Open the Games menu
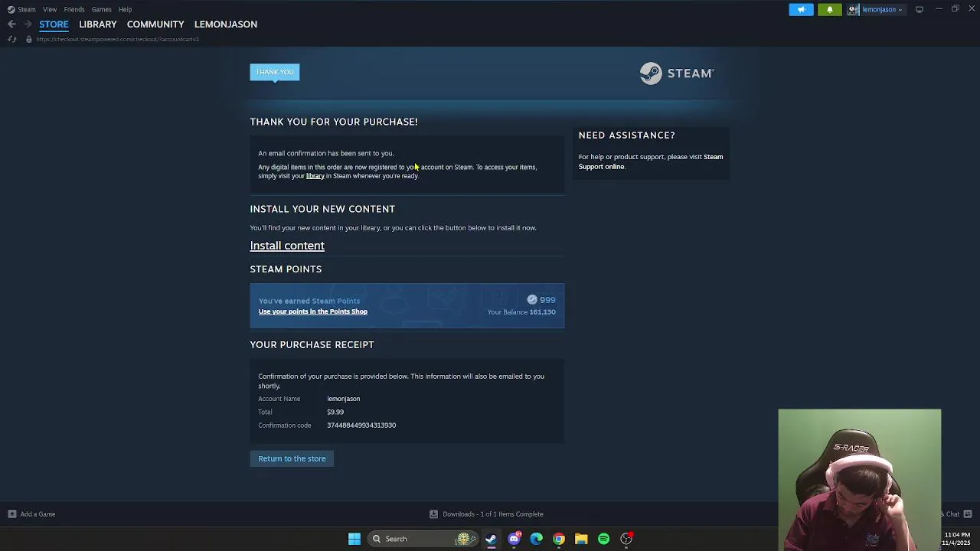This screenshot has height=551, width=980. pos(102,9)
